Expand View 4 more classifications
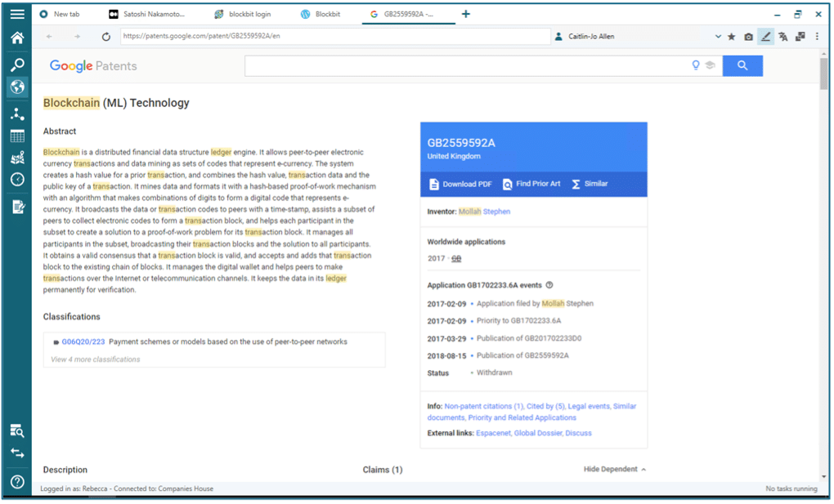This screenshot has width=834, height=504. tap(96, 359)
